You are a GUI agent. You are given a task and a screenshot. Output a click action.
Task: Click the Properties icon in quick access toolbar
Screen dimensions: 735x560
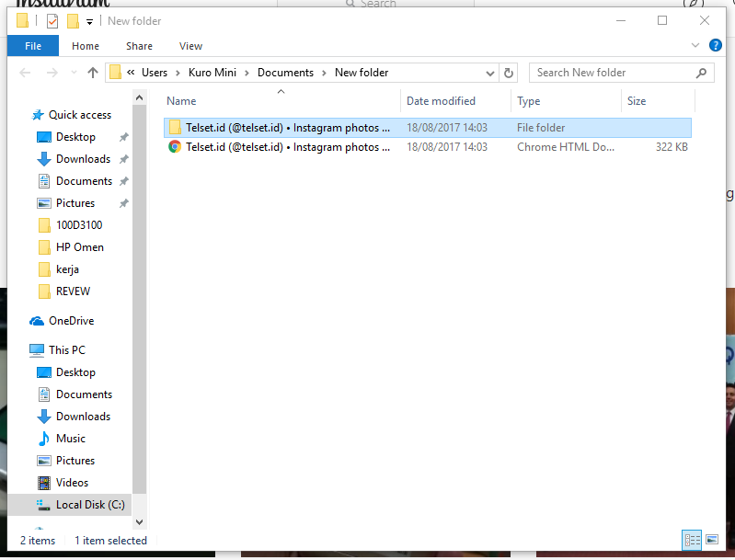point(52,20)
